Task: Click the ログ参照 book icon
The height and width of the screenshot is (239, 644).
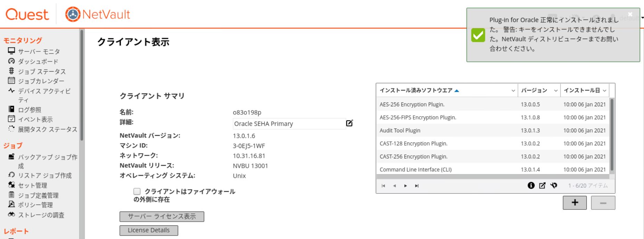Action: pos(11,109)
